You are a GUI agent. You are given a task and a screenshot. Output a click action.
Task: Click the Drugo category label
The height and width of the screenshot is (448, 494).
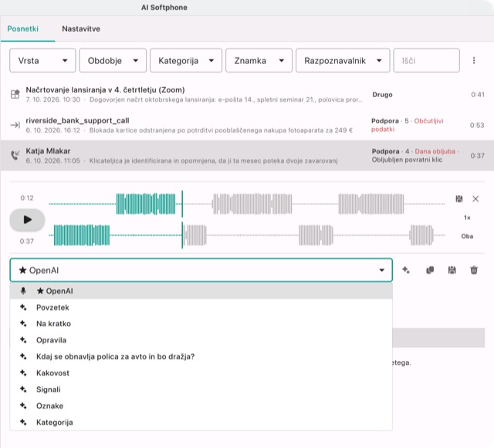tap(382, 95)
